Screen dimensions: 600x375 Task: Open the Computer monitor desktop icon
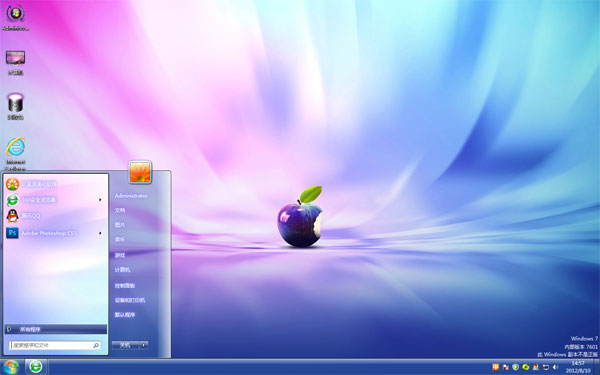(x=15, y=62)
